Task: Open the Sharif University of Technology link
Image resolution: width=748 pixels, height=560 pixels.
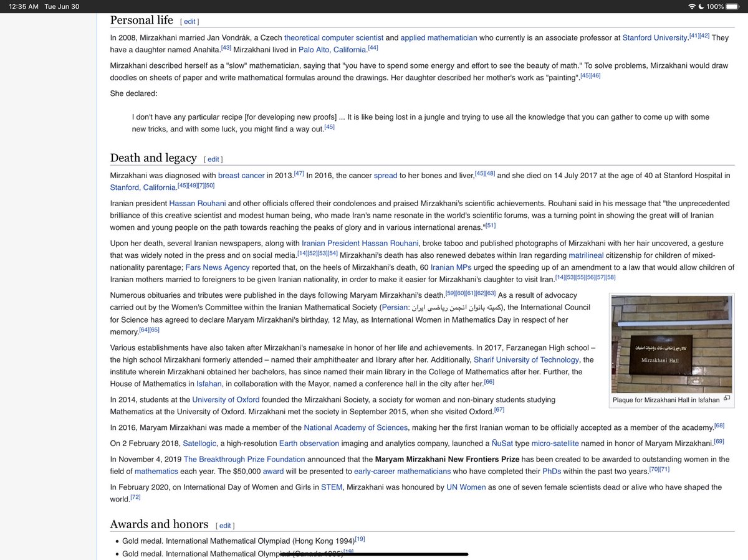Action: tap(526, 359)
